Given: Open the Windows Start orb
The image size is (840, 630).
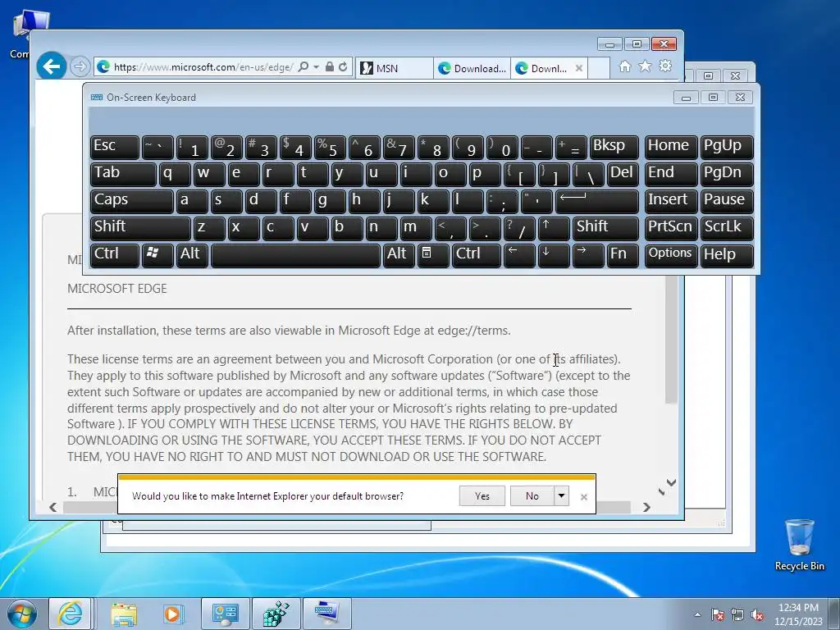Looking at the screenshot, I should click(21, 614).
